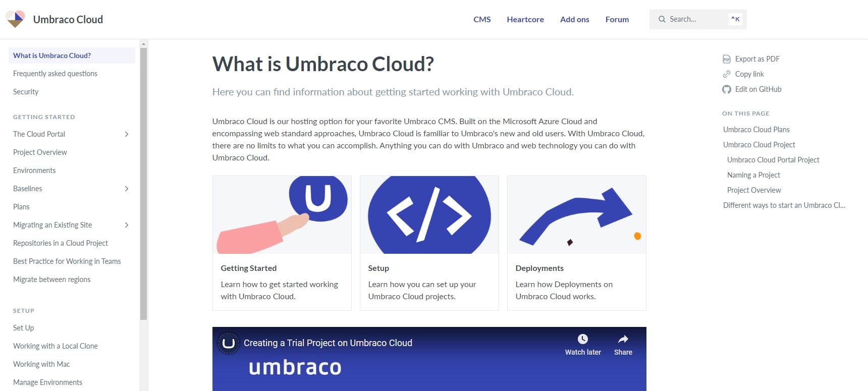Open the Deployments card arrow image
This screenshot has width=868, height=391.
coord(577,215)
